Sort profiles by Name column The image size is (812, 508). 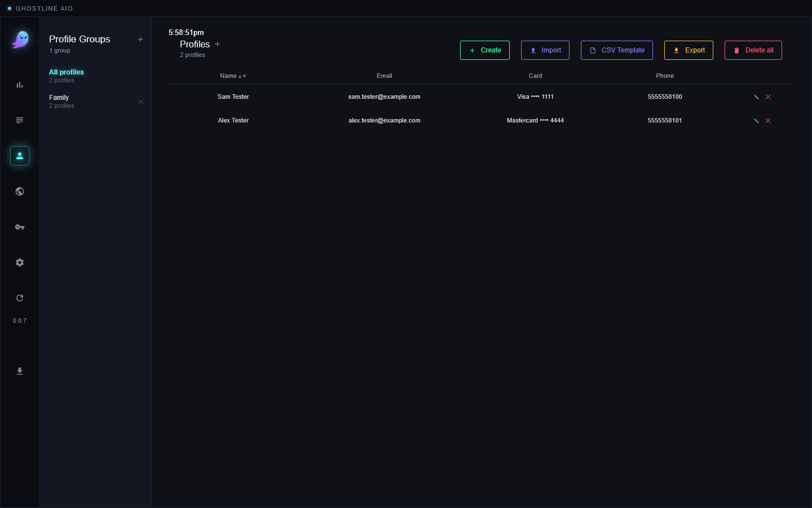coord(233,76)
